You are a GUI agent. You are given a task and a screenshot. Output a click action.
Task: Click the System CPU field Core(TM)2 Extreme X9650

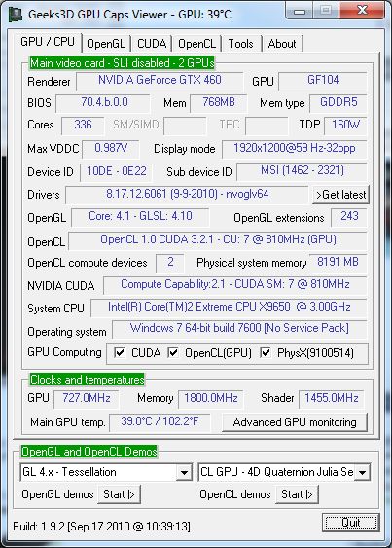point(229,308)
